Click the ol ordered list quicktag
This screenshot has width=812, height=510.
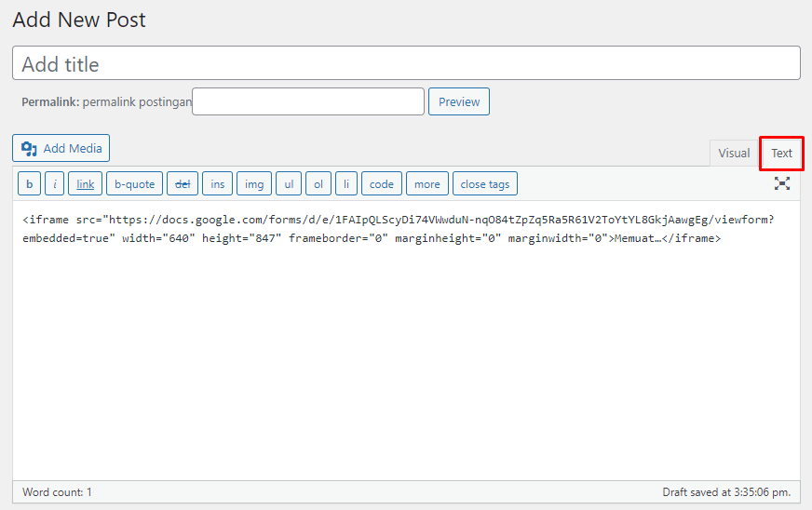tap(318, 184)
